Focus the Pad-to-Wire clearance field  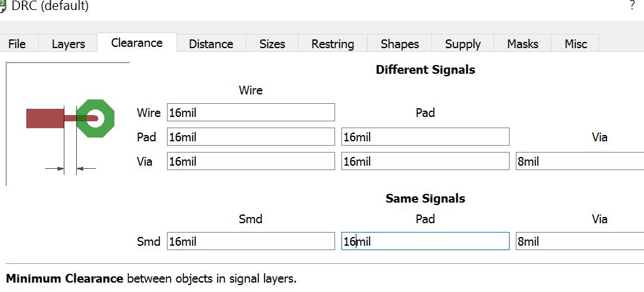(x=251, y=137)
